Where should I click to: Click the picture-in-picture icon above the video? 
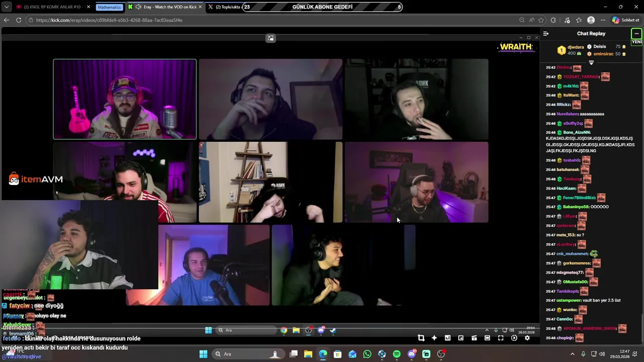(271, 38)
